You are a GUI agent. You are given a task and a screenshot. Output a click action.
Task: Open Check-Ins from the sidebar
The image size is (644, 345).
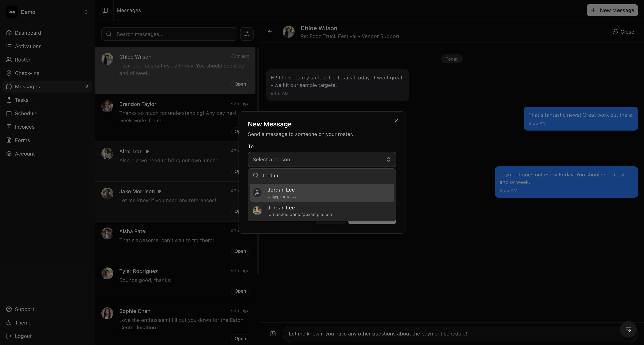tap(27, 73)
